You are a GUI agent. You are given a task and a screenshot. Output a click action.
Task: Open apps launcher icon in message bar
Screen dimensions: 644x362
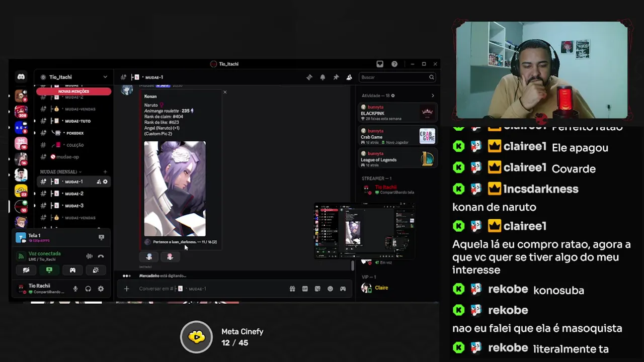click(x=343, y=289)
